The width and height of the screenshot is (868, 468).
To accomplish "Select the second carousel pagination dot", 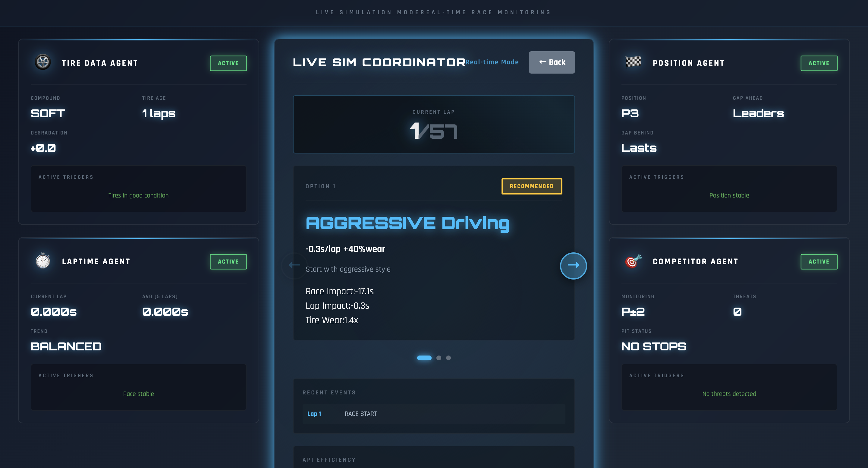I will 439,358.
